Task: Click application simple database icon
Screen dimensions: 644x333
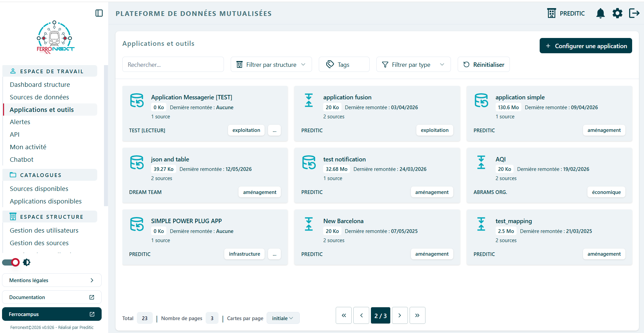Action: point(481,100)
